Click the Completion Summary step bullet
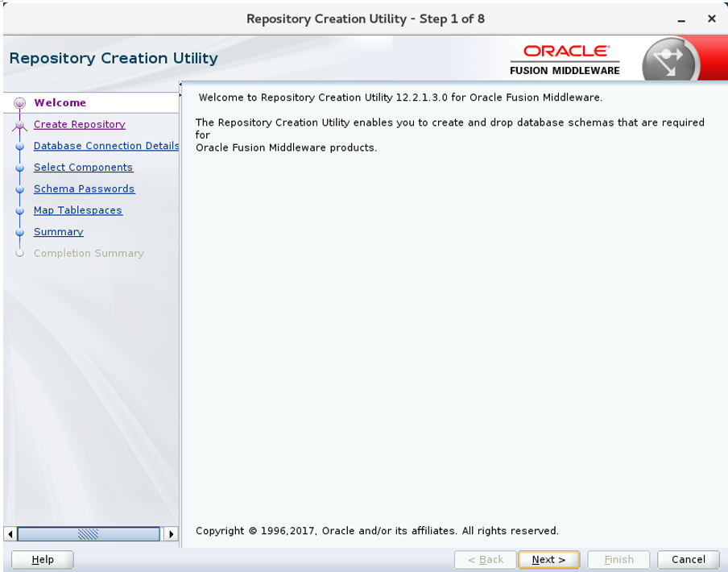 (x=19, y=254)
